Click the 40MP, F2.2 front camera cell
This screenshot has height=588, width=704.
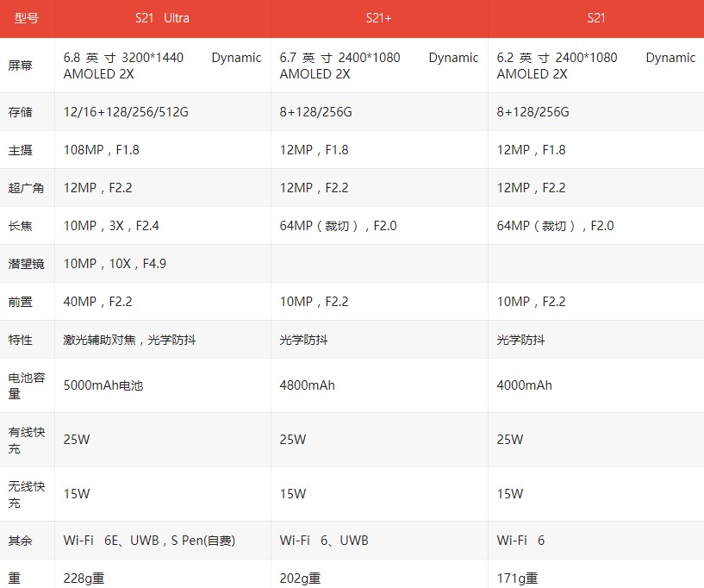point(98,302)
